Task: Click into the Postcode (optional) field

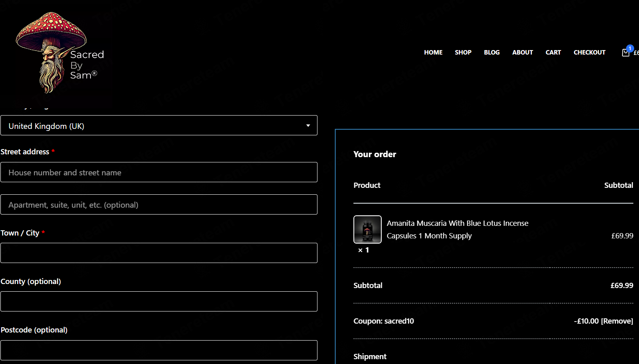Action: (x=159, y=350)
